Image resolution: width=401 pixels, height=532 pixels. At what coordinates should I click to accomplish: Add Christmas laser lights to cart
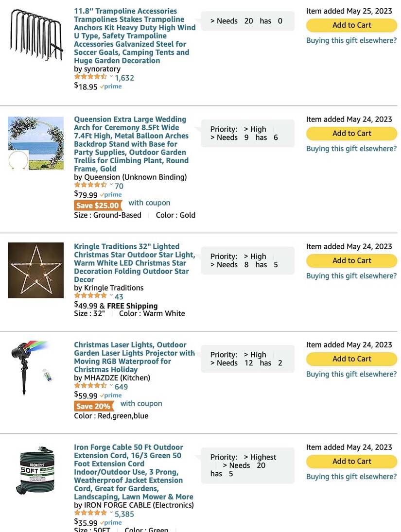pos(351,359)
